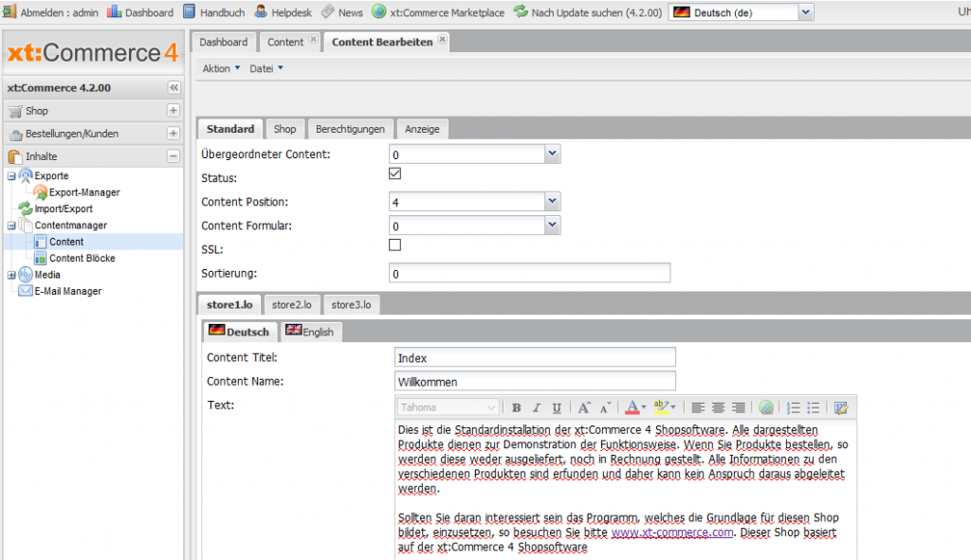The image size is (971, 560).
Task: Open the Aktion menu
Action: [x=217, y=67]
